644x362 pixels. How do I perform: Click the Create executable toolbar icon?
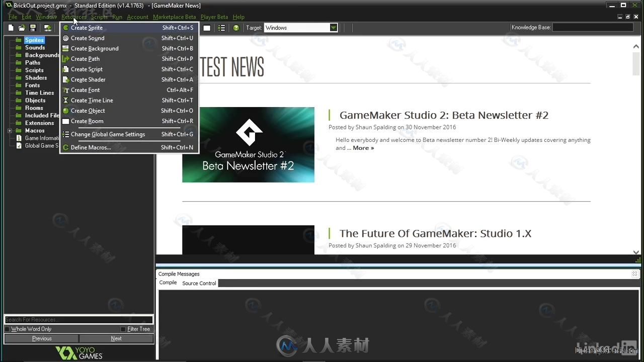point(47,28)
